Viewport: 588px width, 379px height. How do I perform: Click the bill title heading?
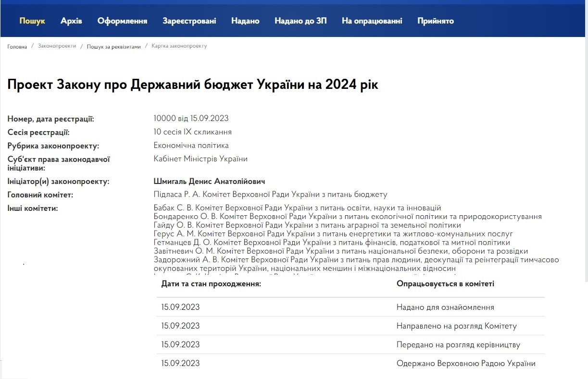click(x=193, y=85)
